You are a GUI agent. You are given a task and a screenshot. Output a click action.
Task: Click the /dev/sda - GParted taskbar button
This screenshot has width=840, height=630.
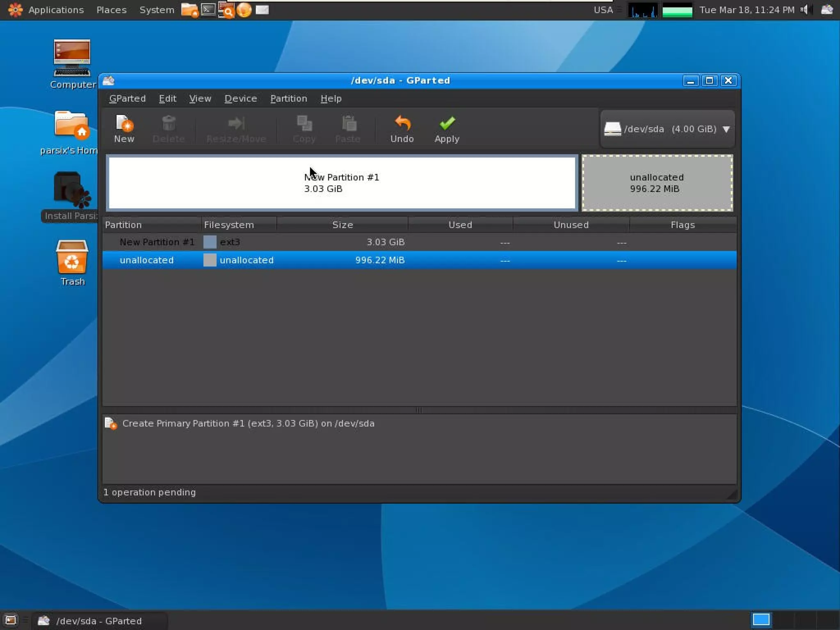pyautogui.click(x=98, y=621)
